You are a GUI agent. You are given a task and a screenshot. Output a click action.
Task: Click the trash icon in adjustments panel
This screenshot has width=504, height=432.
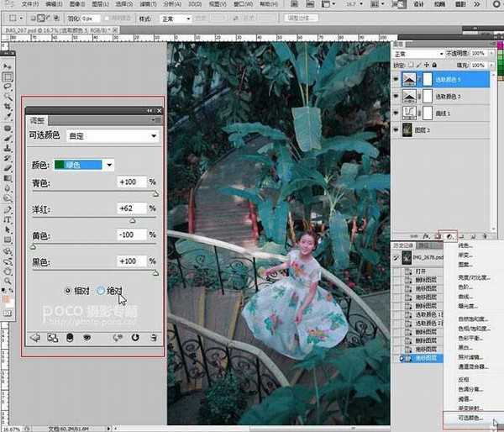153,338
